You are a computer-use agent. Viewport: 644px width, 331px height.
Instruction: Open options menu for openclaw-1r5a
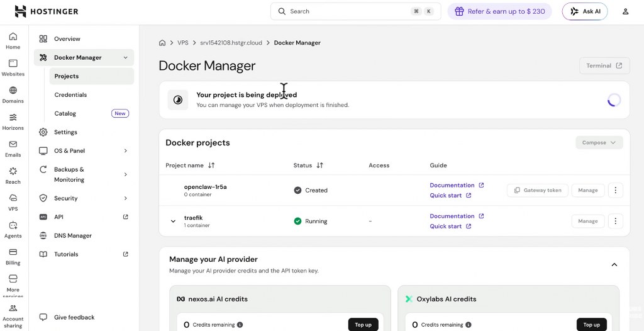pos(615,191)
